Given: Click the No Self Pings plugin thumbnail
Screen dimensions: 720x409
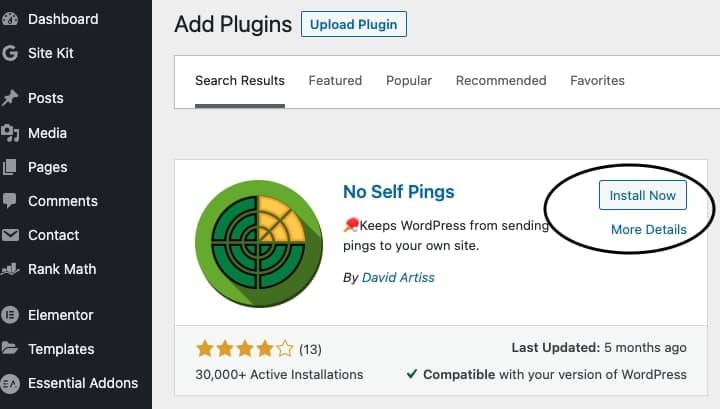Looking at the screenshot, I should (x=259, y=244).
